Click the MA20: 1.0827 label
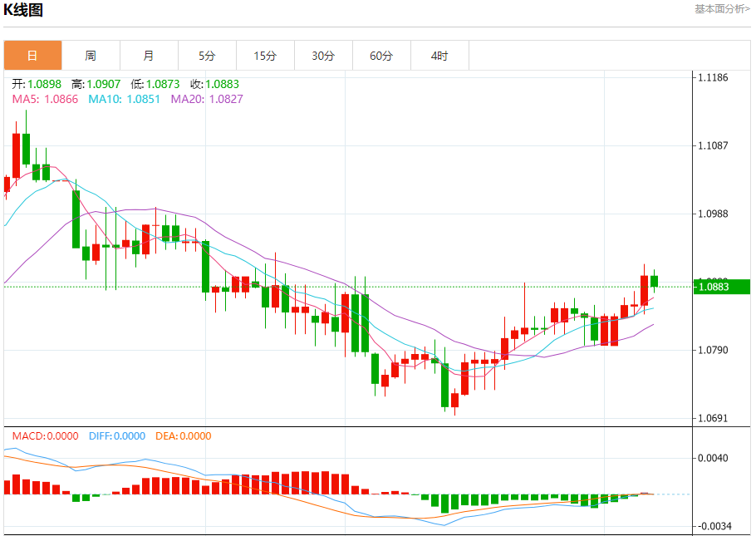The height and width of the screenshot is (536, 756). 207,99
